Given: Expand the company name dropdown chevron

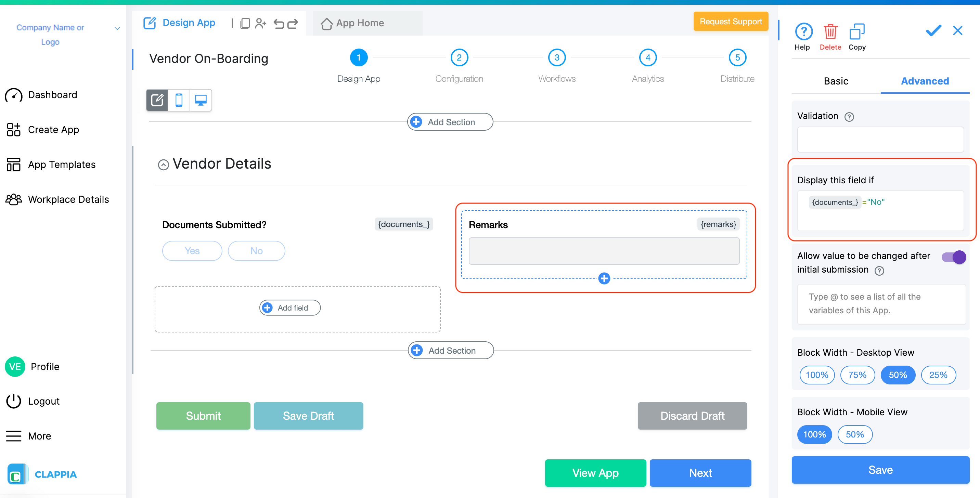Looking at the screenshot, I should [117, 28].
